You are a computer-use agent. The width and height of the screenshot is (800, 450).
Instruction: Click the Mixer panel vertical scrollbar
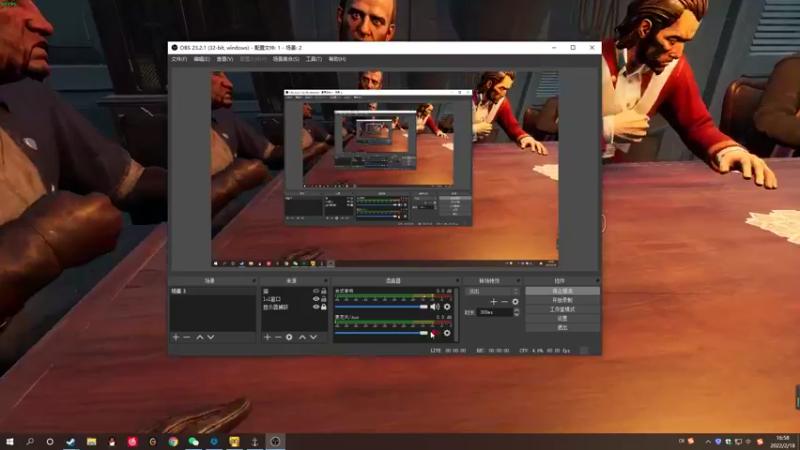click(456, 314)
